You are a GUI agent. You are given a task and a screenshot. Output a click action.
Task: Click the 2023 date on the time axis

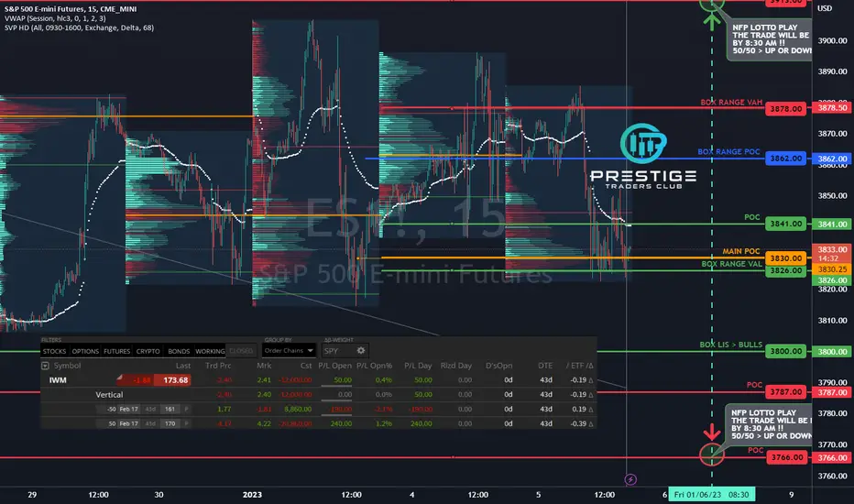click(x=252, y=494)
